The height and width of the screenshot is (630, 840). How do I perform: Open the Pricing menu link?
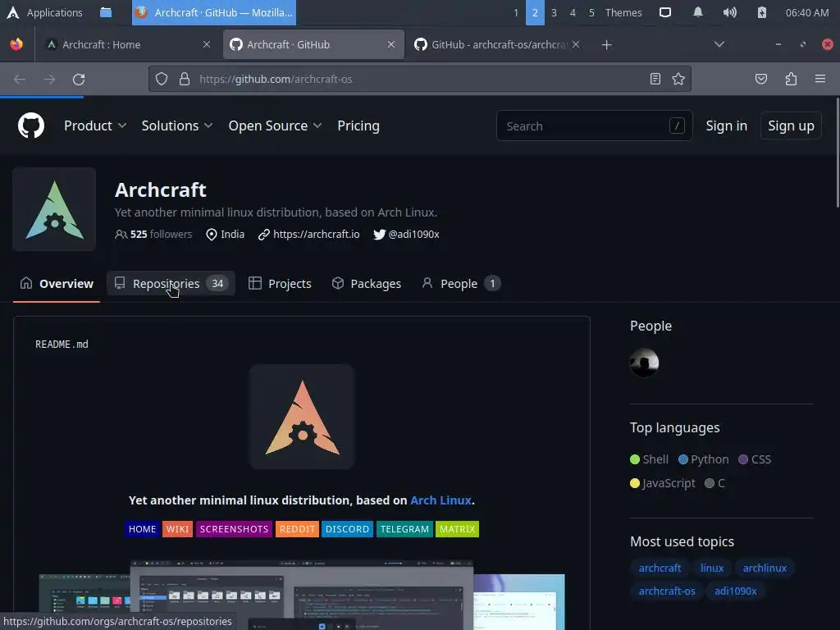(x=358, y=126)
